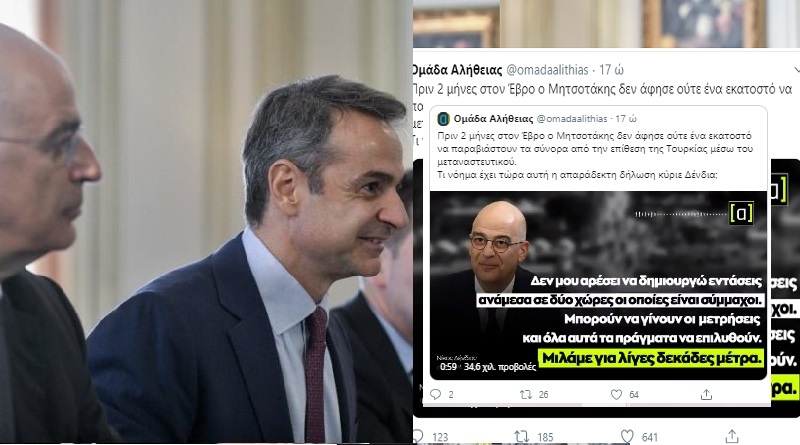Image resolution: width=800 pixels, height=445 pixels.
Task: Reply to the quoted tweet with 2 replies
Action: tap(436, 394)
